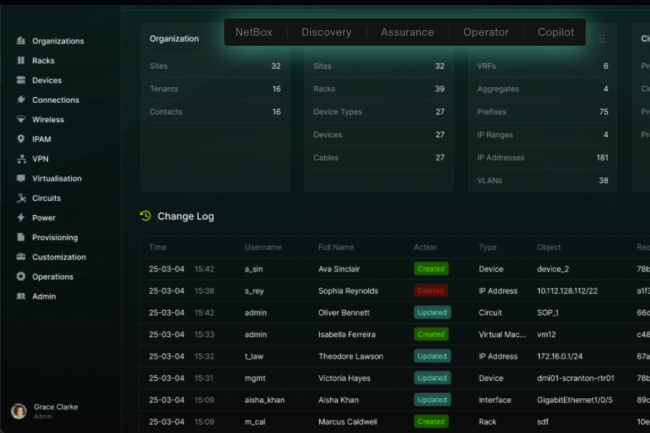Viewport: 650px width, 433px height.
Task: Select Theodore Lawson name cell
Action: [x=351, y=356]
